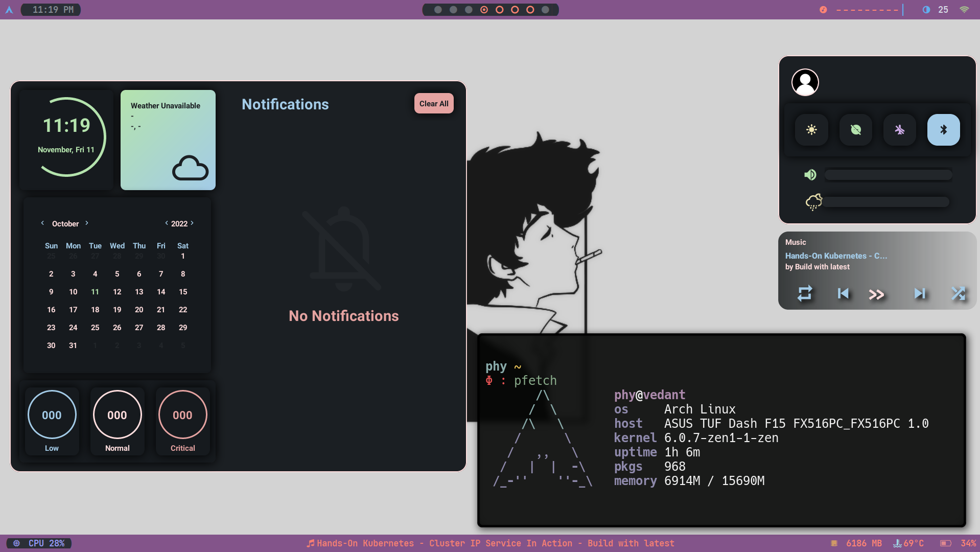Click 'phy@vedant' in terminal output
The height and width of the screenshot is (552, 980).
(x=649, y=395)
